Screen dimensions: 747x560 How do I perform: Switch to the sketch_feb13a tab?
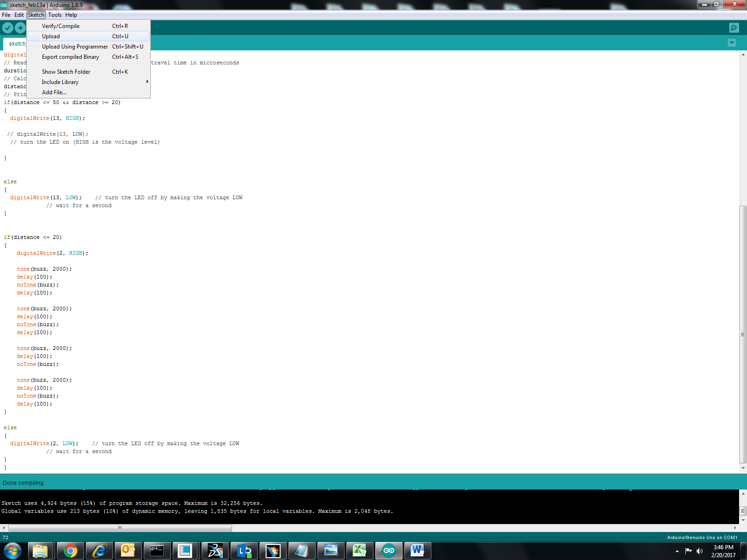click(17, 43)
